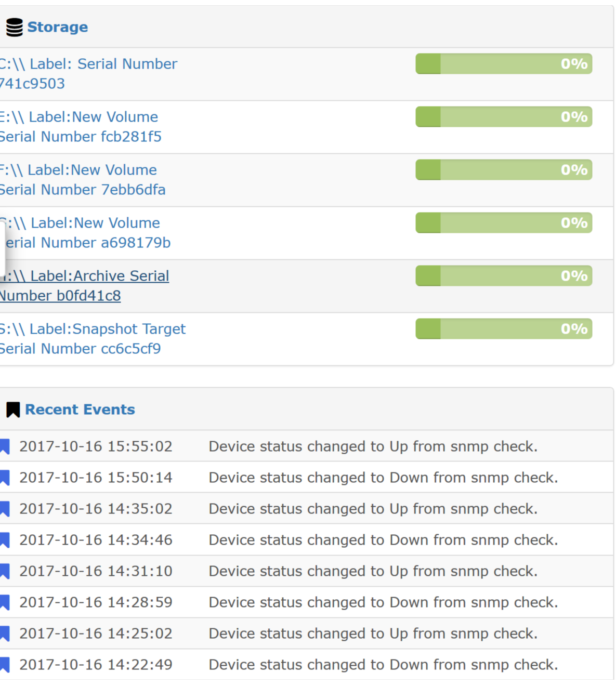This screenshot has height=686, width=616.
Task: Click the Storage database stack icon
Action: click(15, 27)
